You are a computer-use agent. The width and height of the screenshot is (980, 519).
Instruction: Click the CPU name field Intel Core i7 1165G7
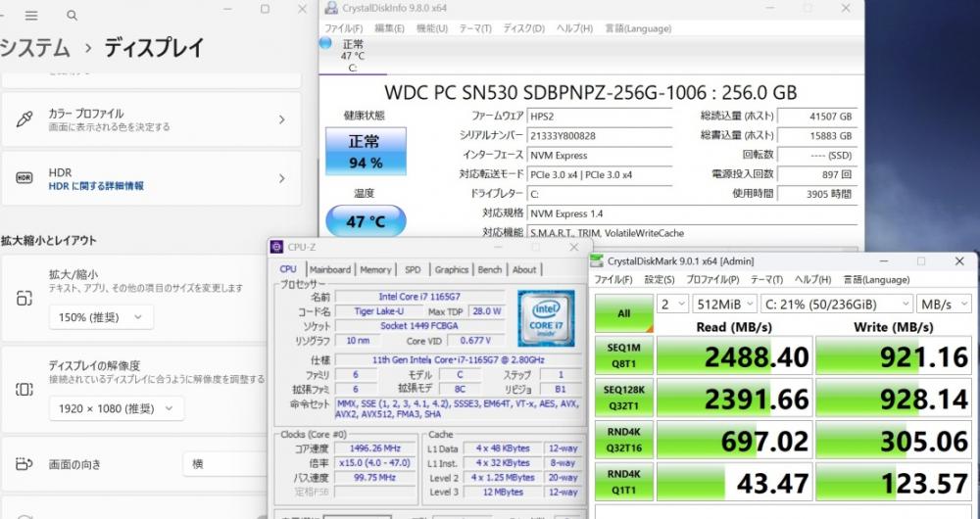tap(419, 297)
